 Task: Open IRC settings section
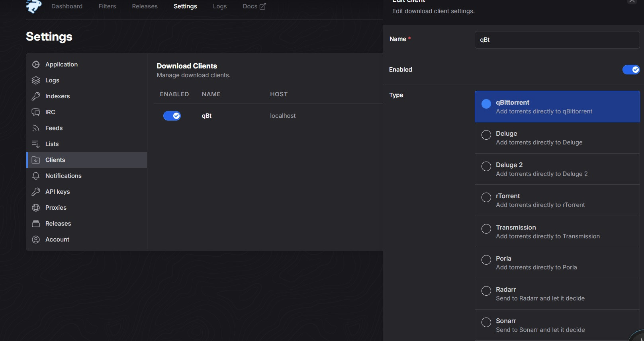coord(87,112)
